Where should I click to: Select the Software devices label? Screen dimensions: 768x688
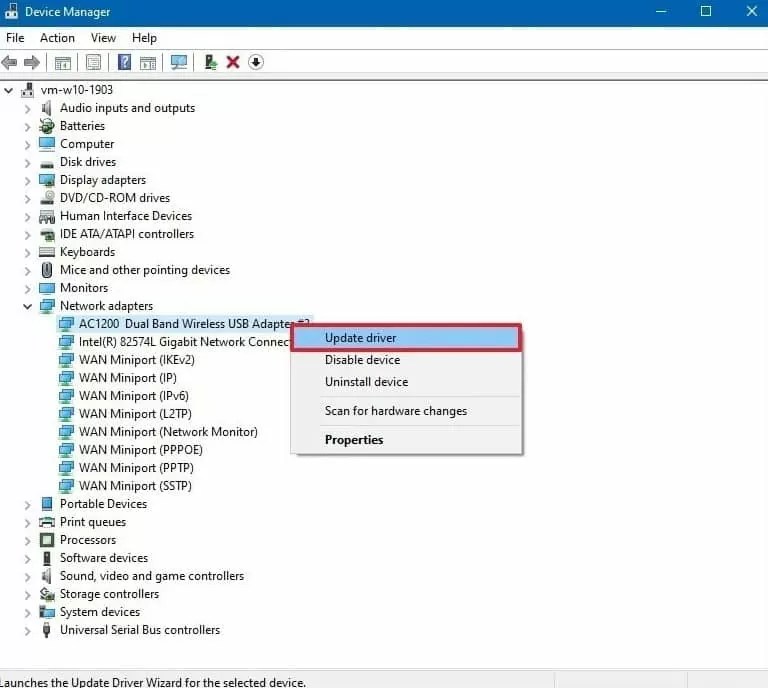[104, 558]
